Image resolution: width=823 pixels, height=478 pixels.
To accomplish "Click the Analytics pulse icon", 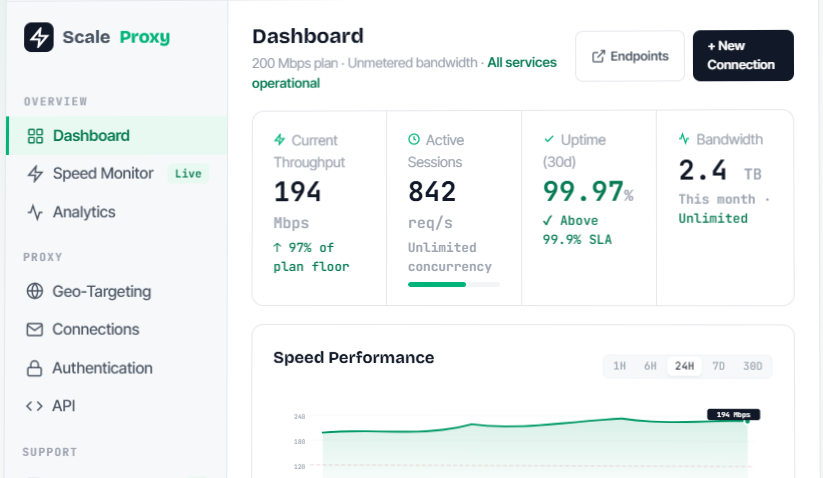I will (35, 213).
